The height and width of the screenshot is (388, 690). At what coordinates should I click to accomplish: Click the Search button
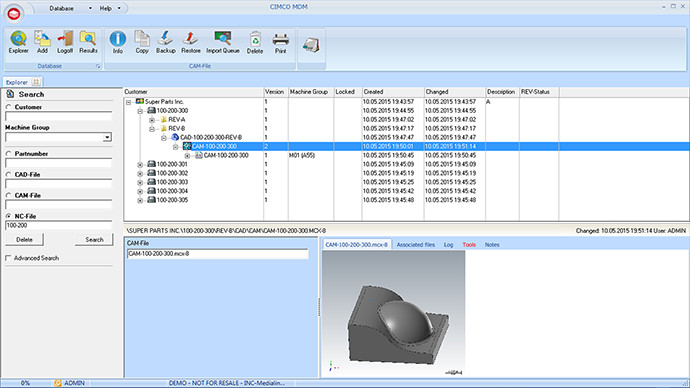coord(94,240)
